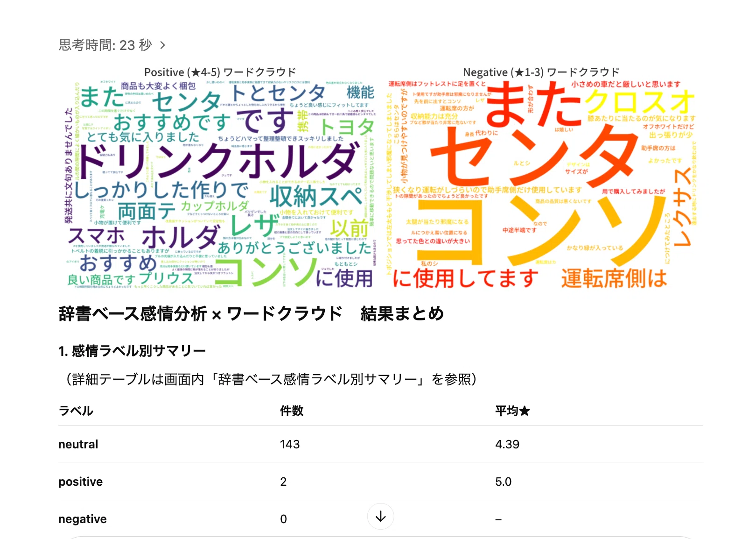Select the neutral row label
756x539 pixels.
tap(78, 444)
